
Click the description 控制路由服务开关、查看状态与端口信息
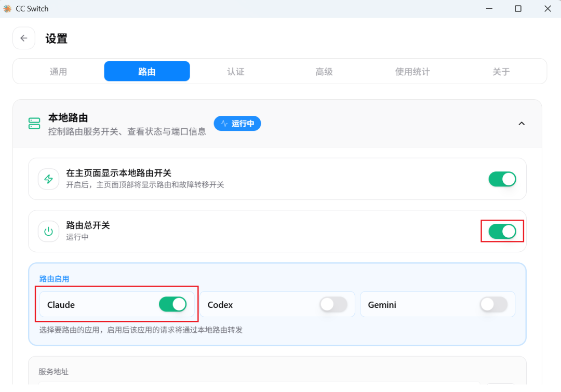pyautogui.click(x=127, y=132)
